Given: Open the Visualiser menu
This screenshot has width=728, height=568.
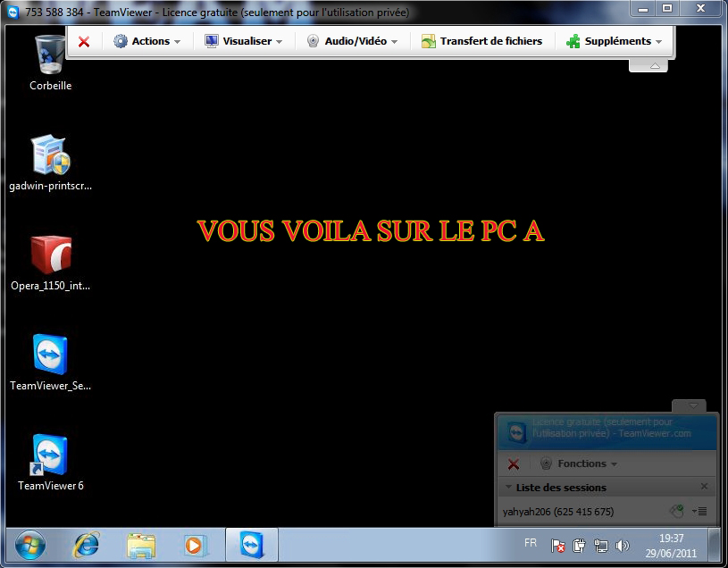Looking at the screenshot, I should [244, 41].
